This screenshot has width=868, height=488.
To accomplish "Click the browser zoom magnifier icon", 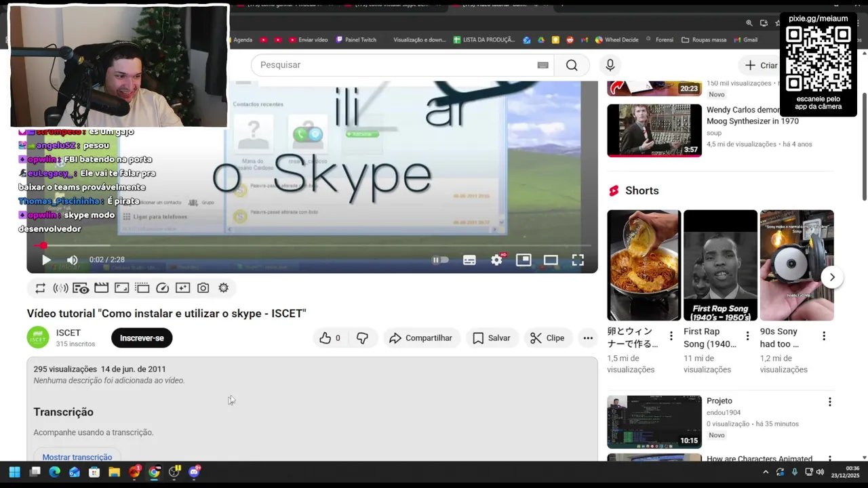I will pyautogui.click(x=749, y=23).
